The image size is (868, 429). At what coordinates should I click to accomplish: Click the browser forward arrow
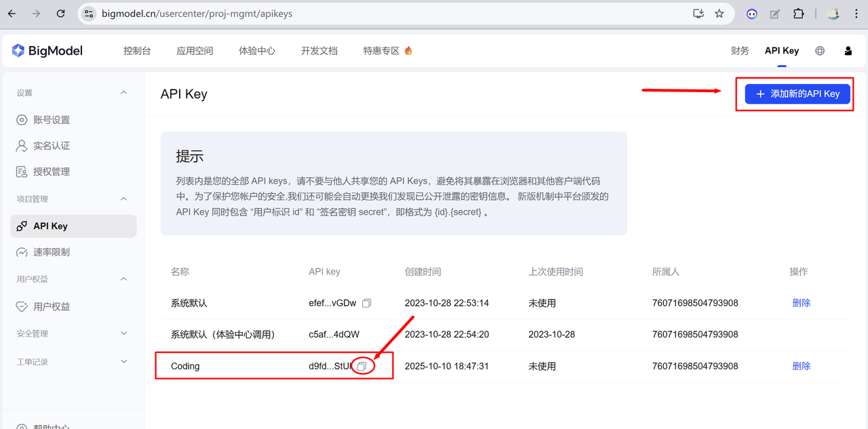[x=36, y=14]
